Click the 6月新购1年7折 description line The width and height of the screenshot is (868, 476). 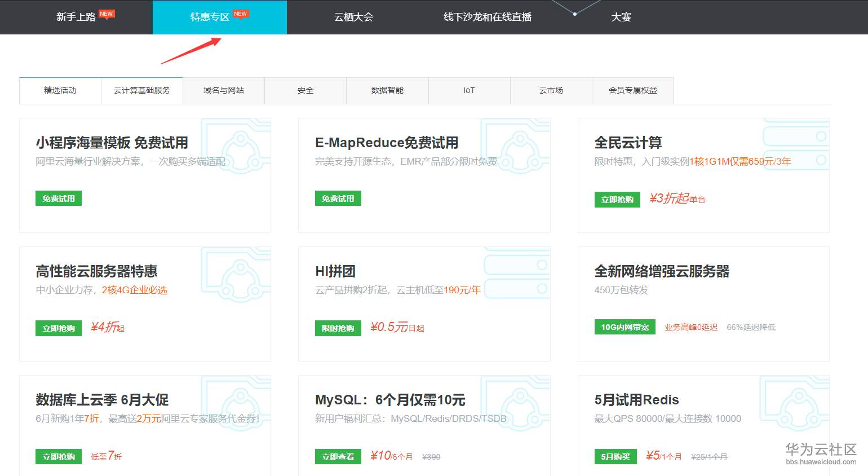click(x=148, y=419)
